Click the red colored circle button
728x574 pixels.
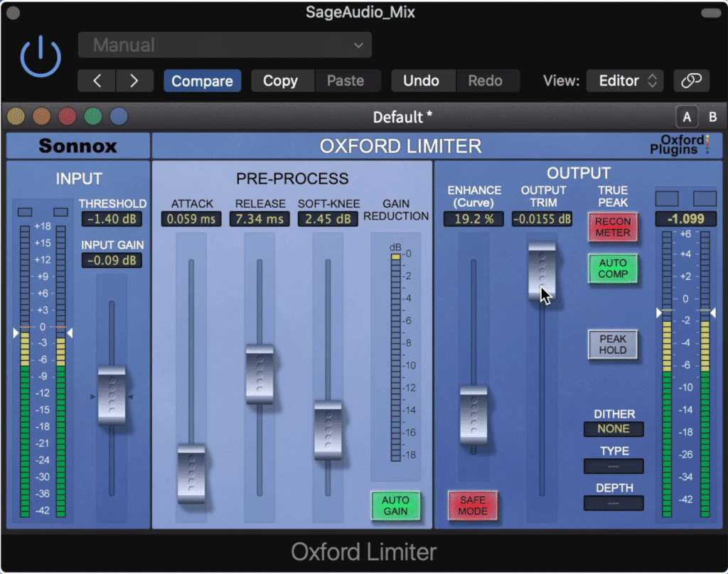tap(68, 117)
